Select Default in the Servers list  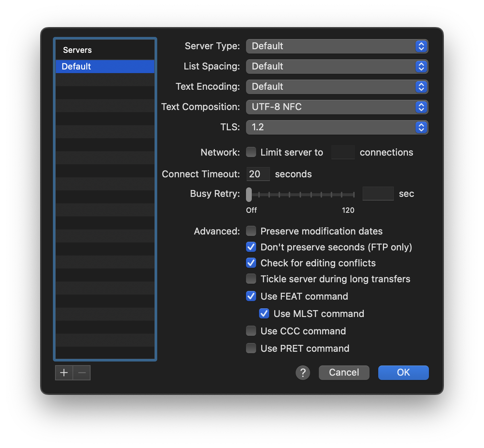(105, 67)
